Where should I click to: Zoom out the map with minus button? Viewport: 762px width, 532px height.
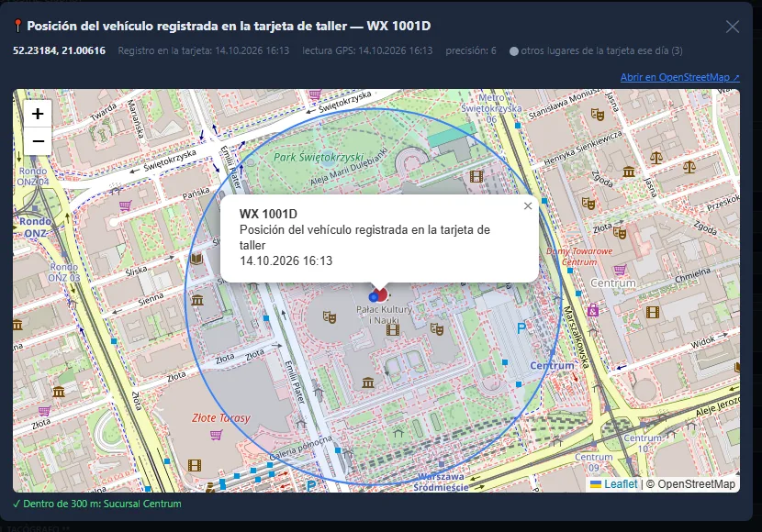pos(38,141)
